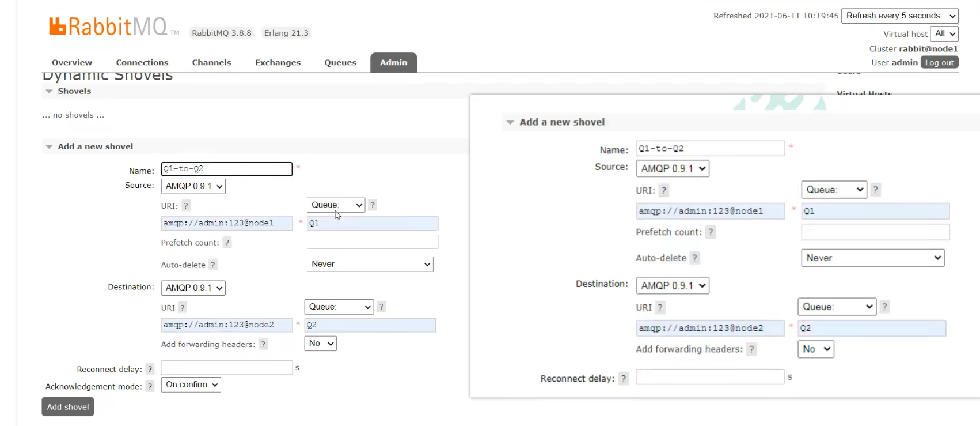
Task: Click the Log out button
Action: point(940,62)
